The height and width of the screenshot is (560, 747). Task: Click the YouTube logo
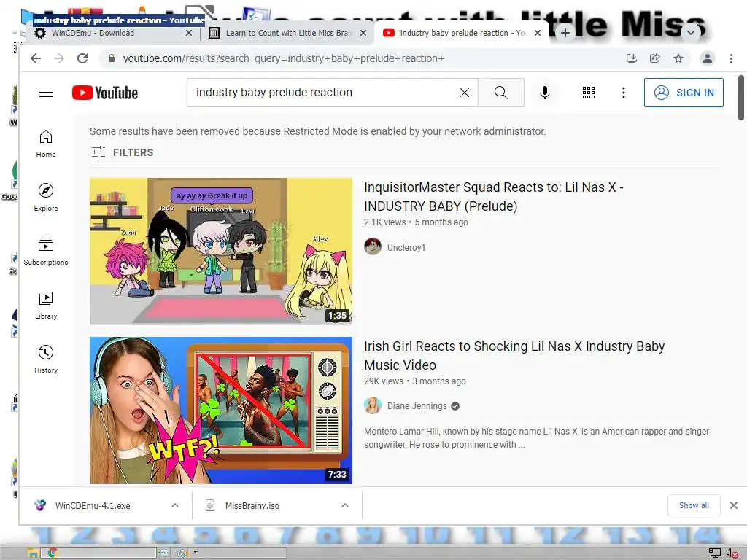[105, 93]
